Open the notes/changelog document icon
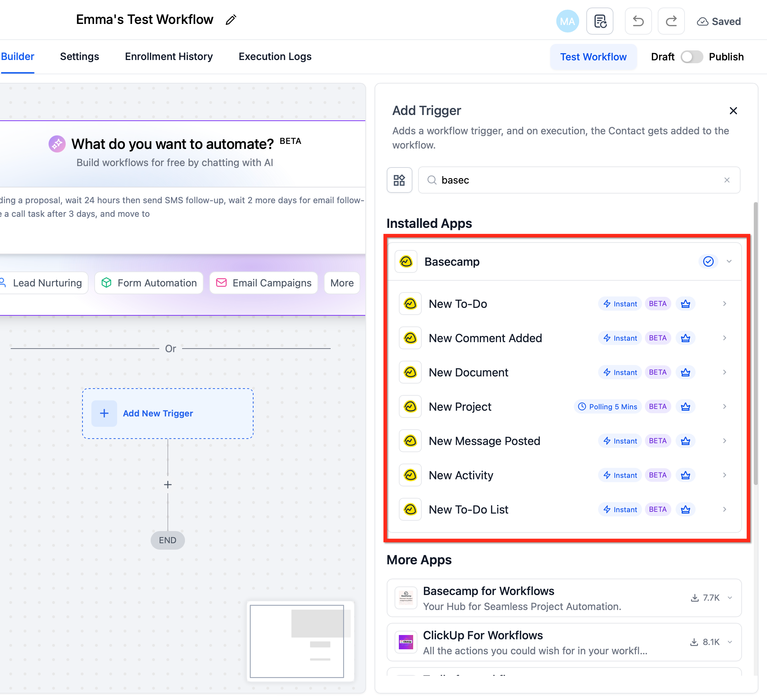Viewport: 767px width, 700px height. [x=600, y=21]
